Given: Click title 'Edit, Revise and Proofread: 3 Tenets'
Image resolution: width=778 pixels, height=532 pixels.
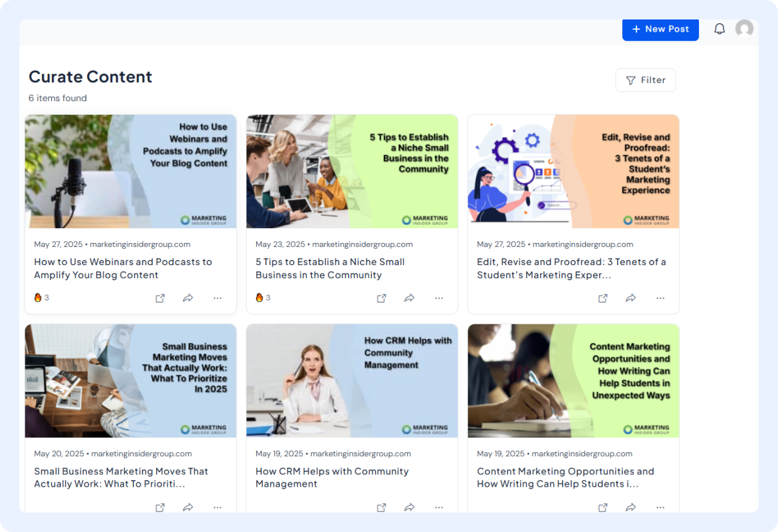Looking at the screenshot, I should pyautogui.click(x=571, y=268).
